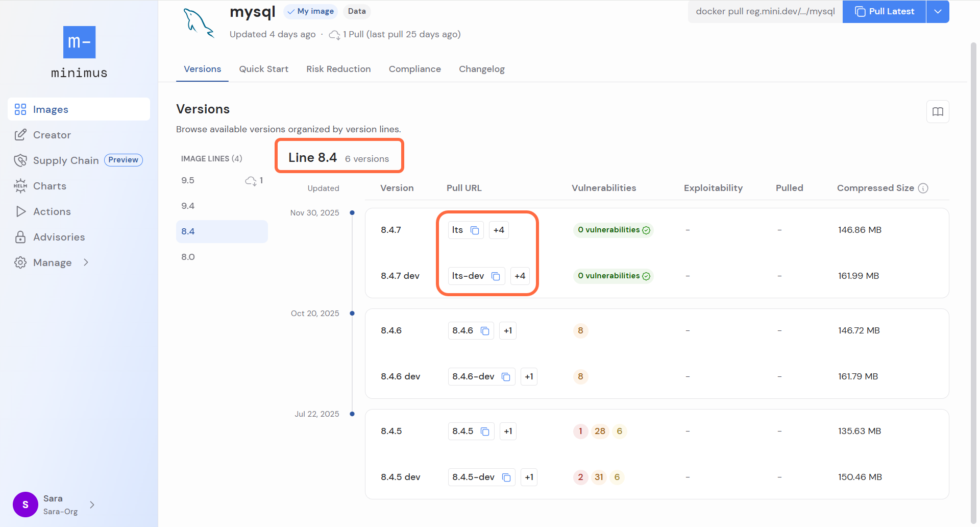Go to Charts in sidebar
Viewport: 980px width, 527px height.
click(x=79, y=186)
